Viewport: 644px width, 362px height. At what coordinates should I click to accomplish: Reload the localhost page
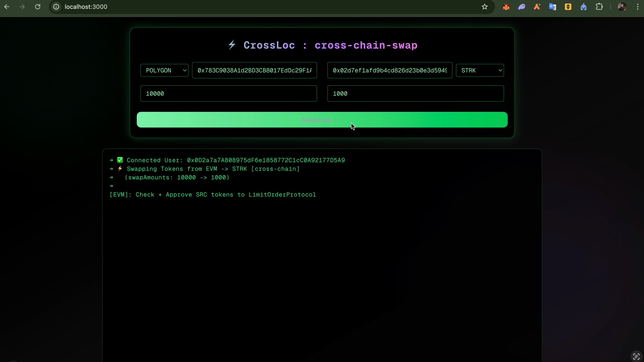point(38,7)
